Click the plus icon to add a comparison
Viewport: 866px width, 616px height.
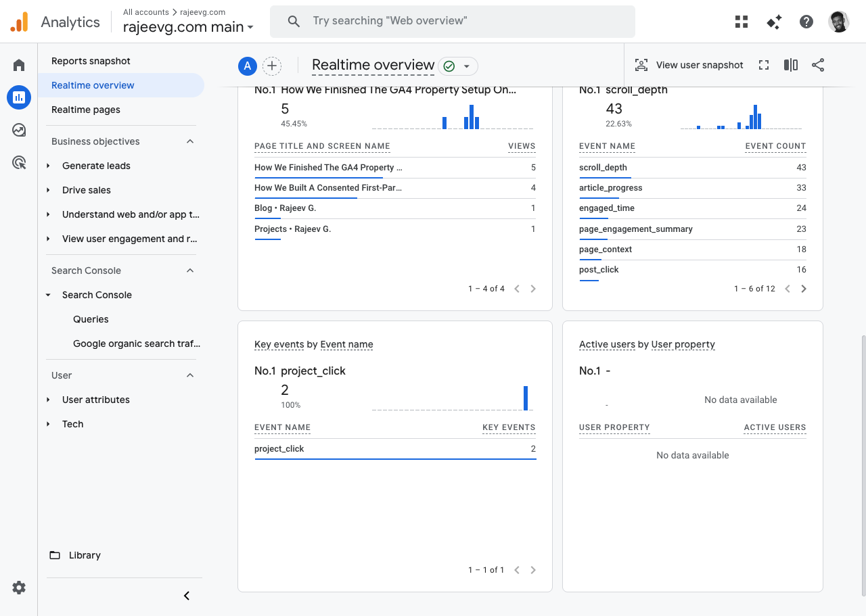272,66
